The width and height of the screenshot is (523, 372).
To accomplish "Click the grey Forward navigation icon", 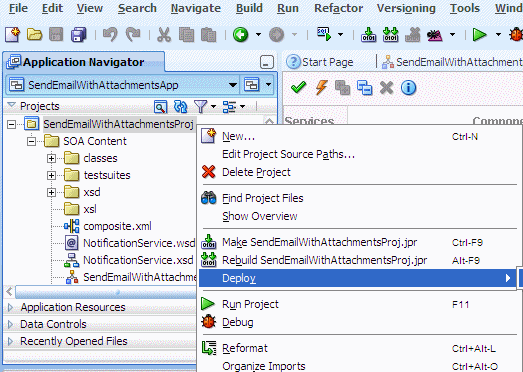I will [276, 34].
